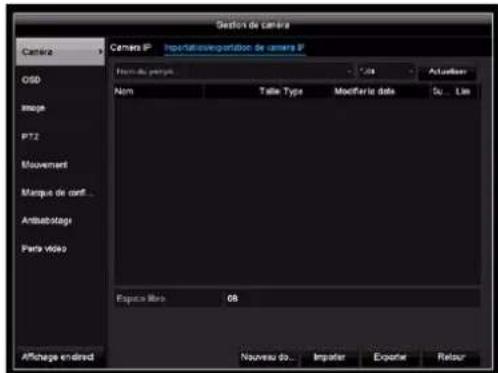Click the Importer button
The image size is (498, 373).
click(x=329, y=357)
